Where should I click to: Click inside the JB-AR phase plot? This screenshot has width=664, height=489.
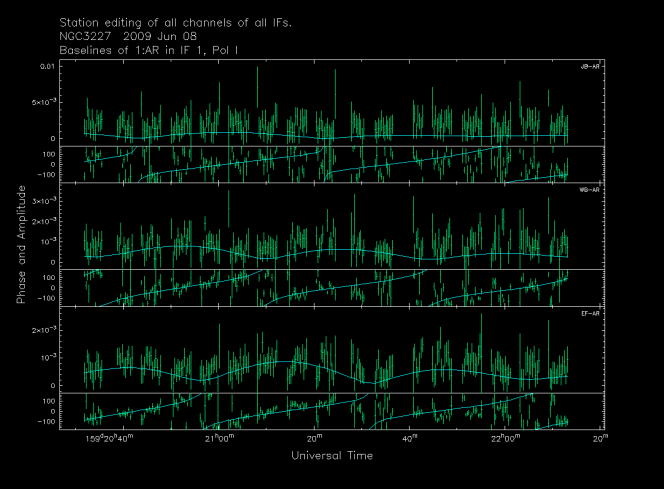click(332, 164)
